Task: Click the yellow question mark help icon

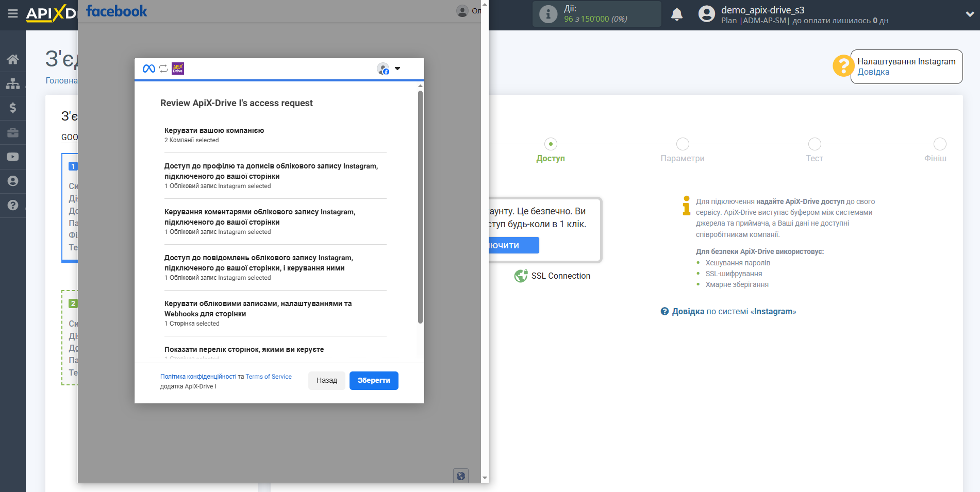Action: [843, 66]
